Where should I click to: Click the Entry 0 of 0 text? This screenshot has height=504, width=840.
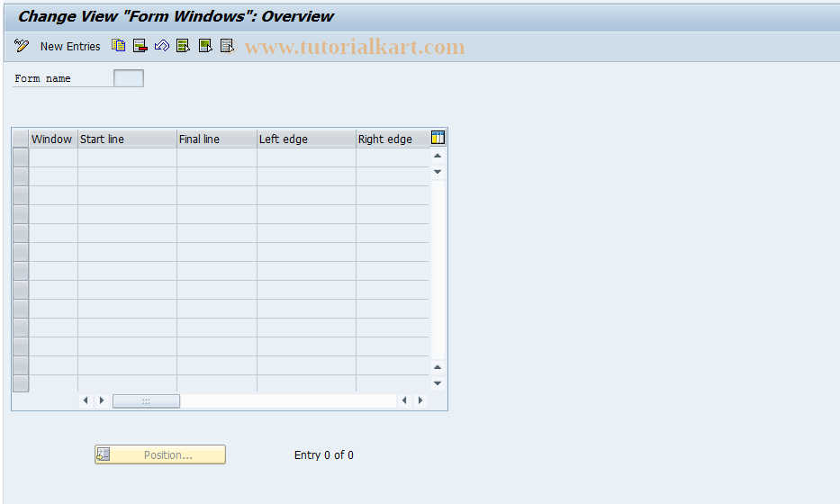point(324,455)
